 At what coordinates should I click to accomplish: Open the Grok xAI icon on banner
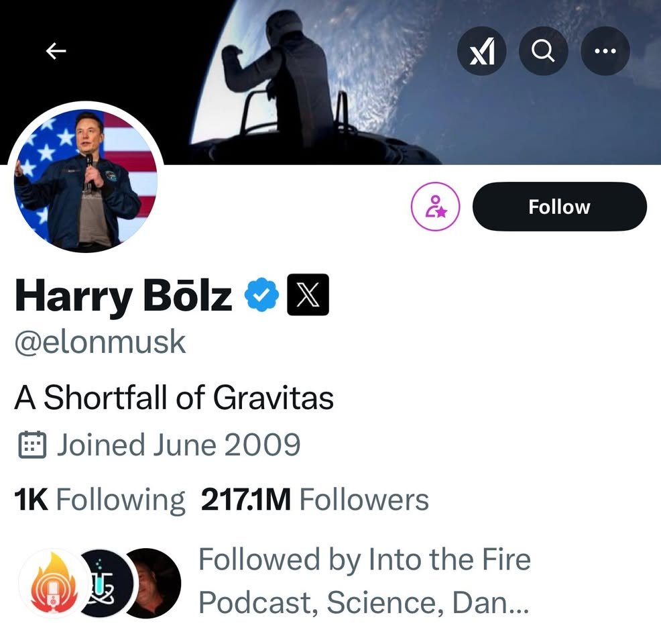pyautogui.click(x=481, y=51)
